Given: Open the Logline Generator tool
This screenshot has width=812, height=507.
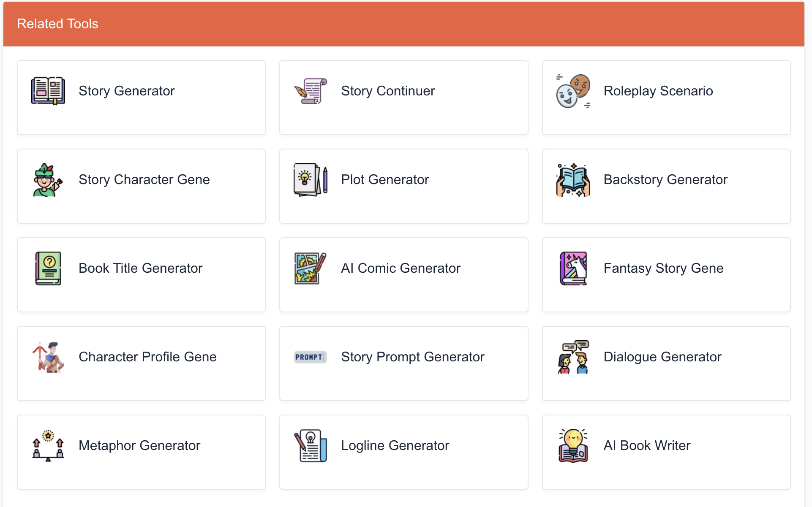Looking at the screenshot, I should (x=404, y=452).
